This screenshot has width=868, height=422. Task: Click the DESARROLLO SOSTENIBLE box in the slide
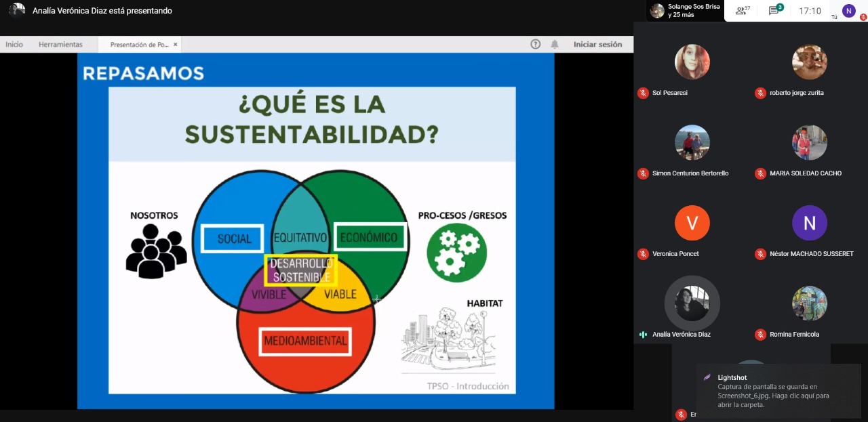pyautogui.click(x=300, y=270)
